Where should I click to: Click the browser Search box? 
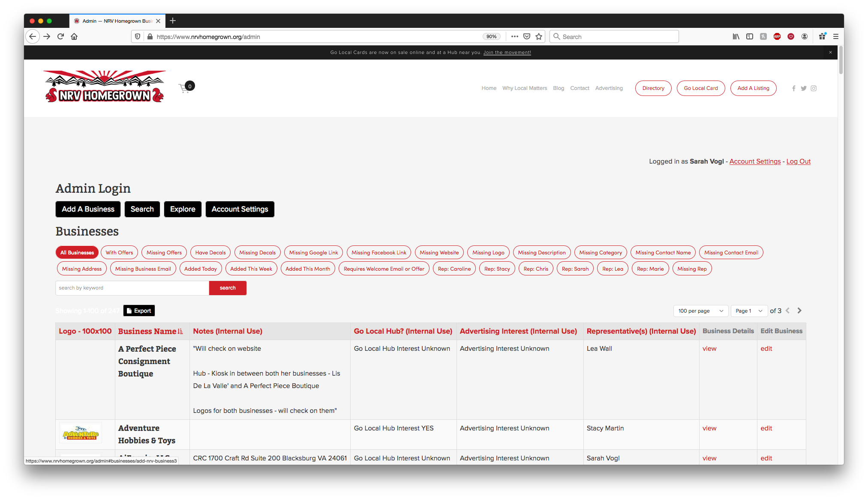tap(614, 37)
